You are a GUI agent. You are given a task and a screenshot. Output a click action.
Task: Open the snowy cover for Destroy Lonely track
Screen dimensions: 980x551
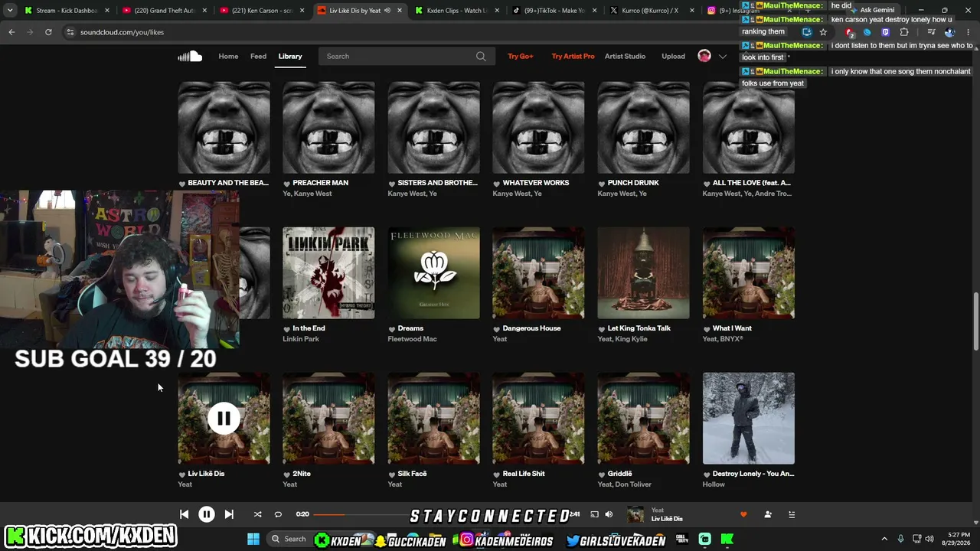point(749,419)
